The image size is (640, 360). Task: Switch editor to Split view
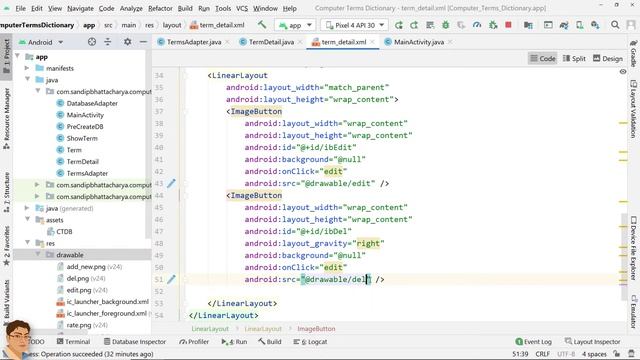(574, 58)
